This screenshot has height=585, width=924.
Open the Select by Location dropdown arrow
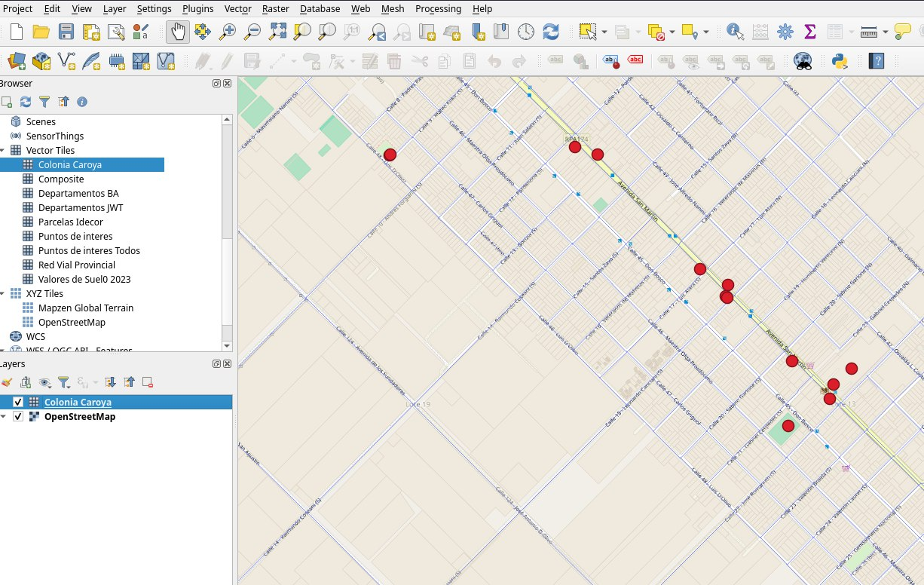[x=705, y=32]
